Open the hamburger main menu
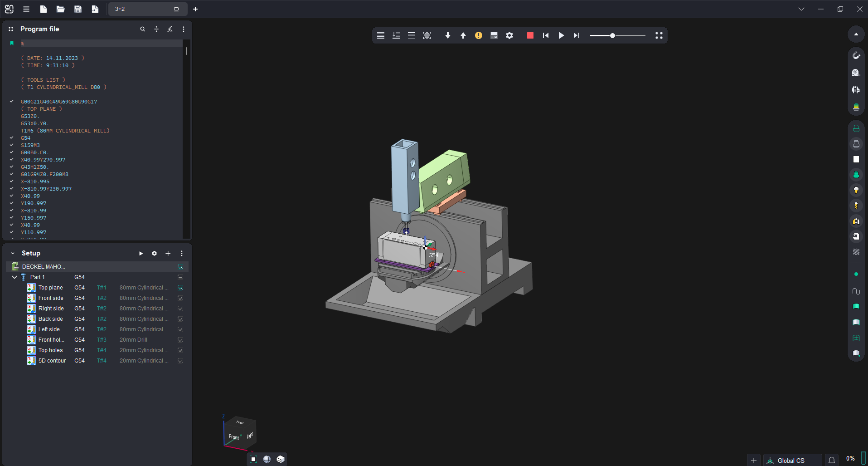 pos(26,9)
